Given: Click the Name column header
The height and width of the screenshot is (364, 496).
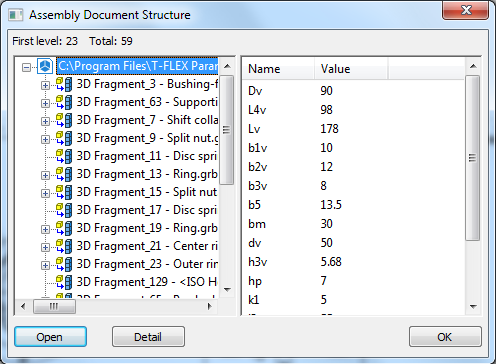Looking at the screenshot, I should pos(278,69).
